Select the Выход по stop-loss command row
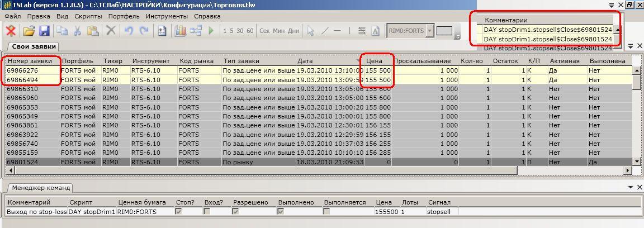Screen dimensions: 644x228 [x=232, y=212]
